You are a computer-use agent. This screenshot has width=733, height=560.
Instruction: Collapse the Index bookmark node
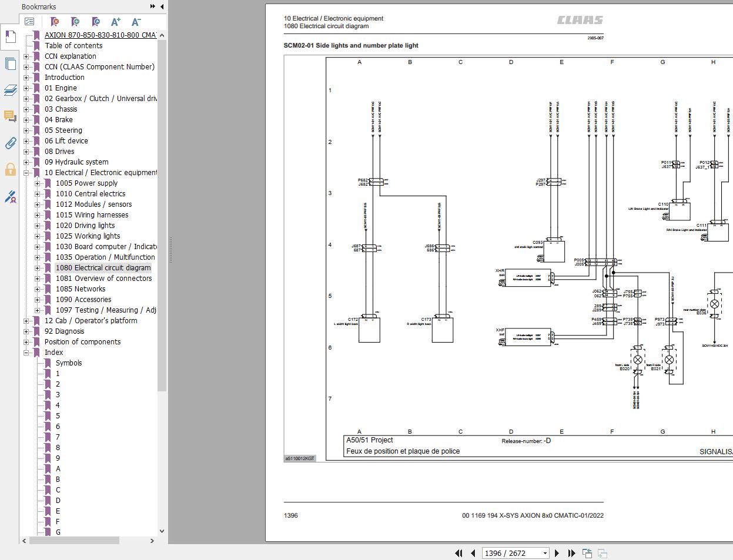(26, 353)
